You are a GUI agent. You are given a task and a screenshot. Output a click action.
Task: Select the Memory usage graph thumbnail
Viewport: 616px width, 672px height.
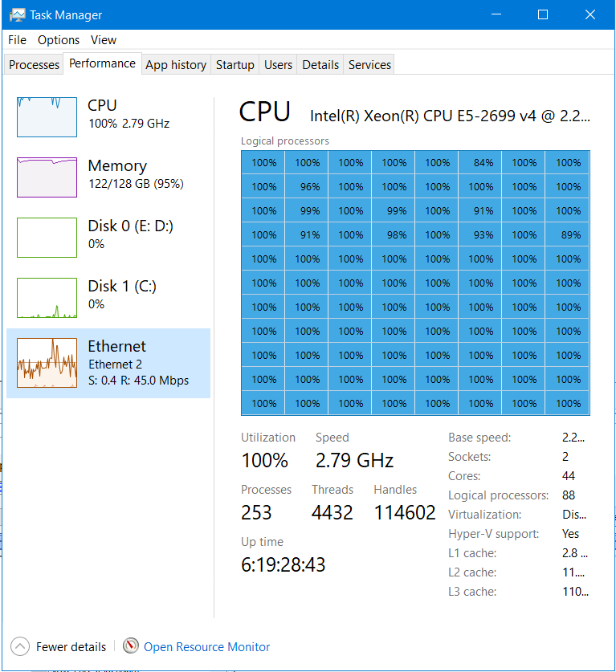coord(47,177)
